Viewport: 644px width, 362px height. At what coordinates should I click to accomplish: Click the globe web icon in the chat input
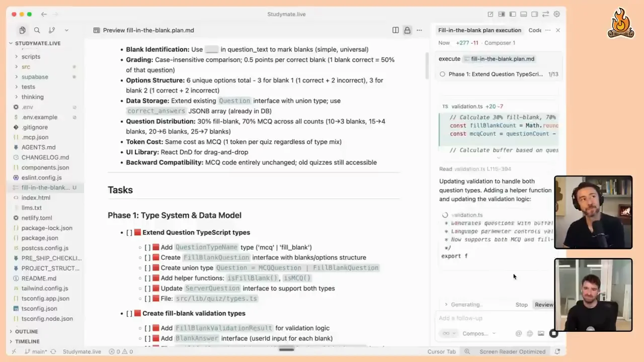(530, 333)
